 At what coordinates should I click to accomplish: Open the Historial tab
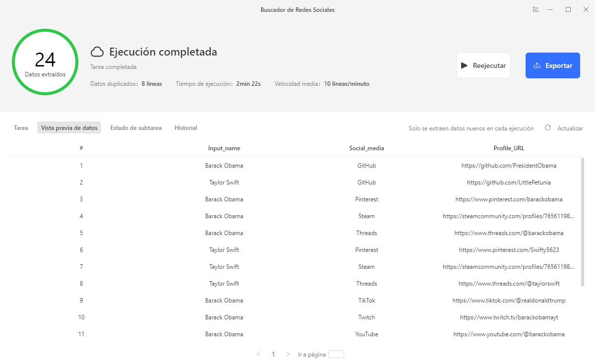tap(185, 128)
